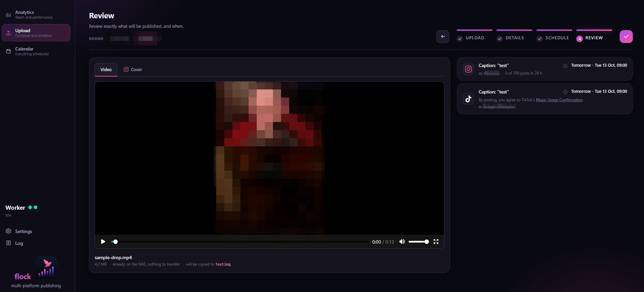Click the Testing destination folder label
This screenshot has height=292, width=644.
click(x=223, y=264)
